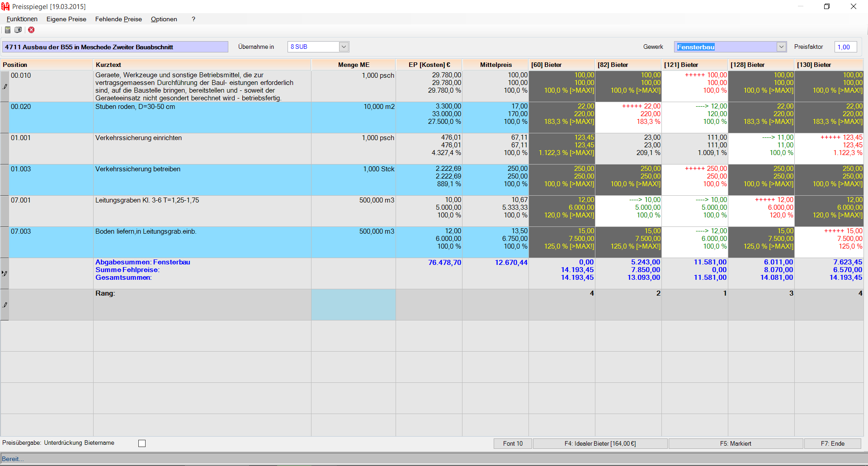Click the pencil marker on the Abgabesummen row
Image resolution: width=868 pixels, height=466 pixels.
point(5,273)
